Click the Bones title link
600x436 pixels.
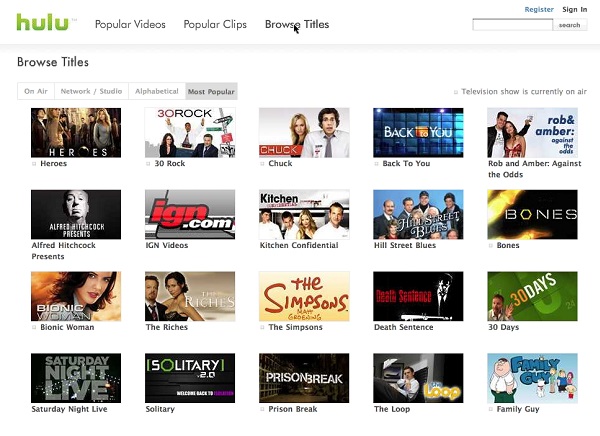(x=508, y=245)
